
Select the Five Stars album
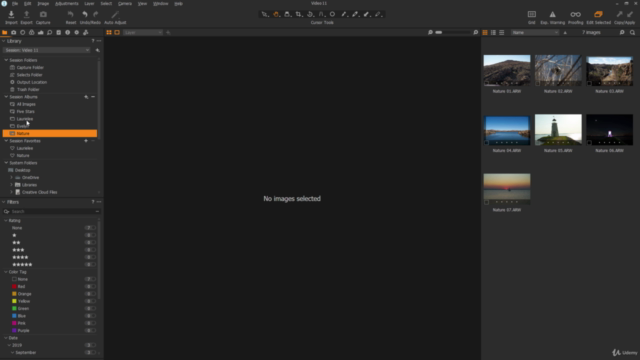(x=25, y=111)
